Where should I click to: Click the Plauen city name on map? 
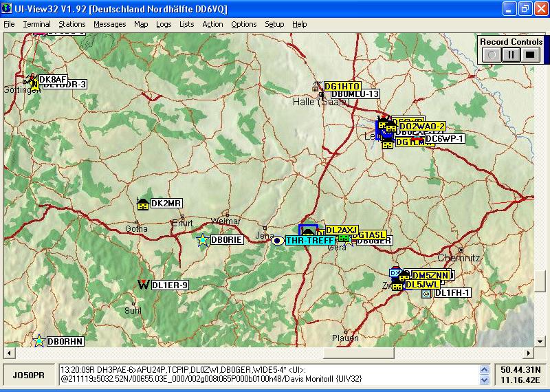coord(345,338)
